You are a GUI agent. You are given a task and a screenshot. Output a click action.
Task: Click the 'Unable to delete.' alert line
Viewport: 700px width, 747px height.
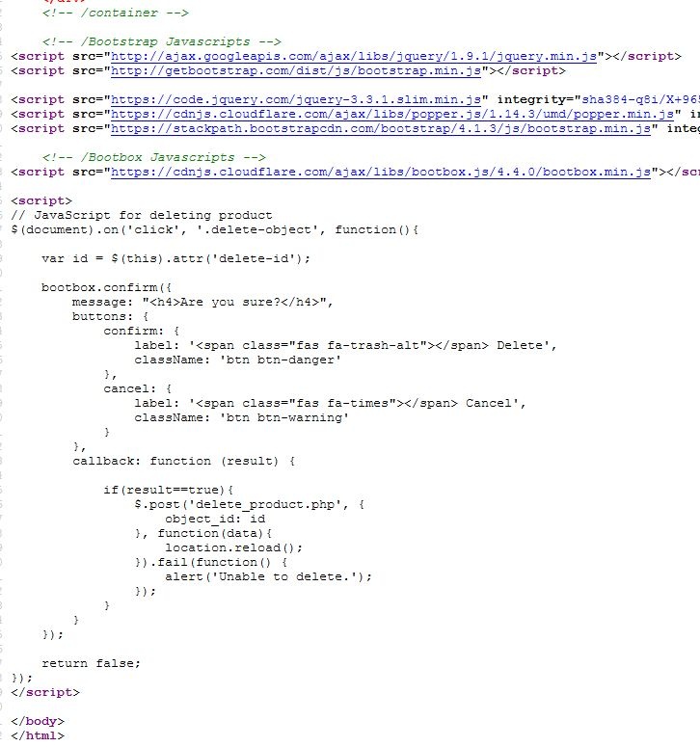tap(268, 576)
